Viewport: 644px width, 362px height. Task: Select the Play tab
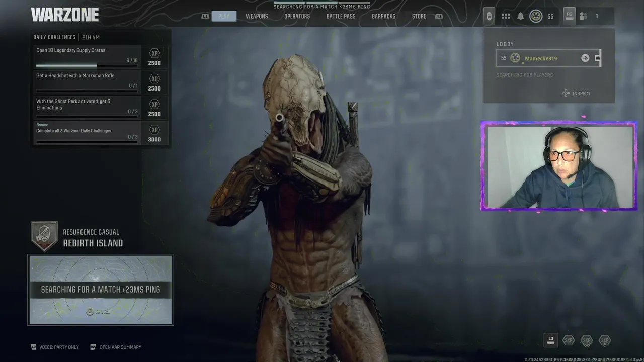click(x=224, y=16)
